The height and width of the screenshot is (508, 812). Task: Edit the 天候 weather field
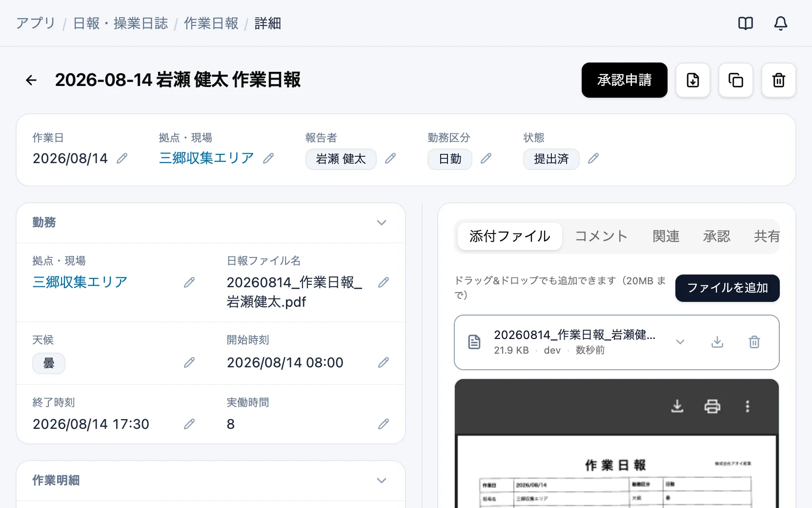point(189,362)
